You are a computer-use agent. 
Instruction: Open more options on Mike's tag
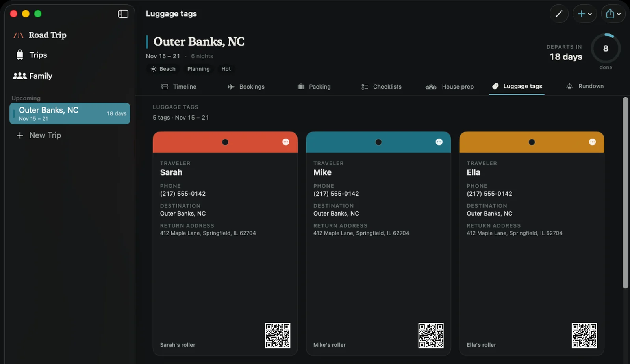(439, 142)
